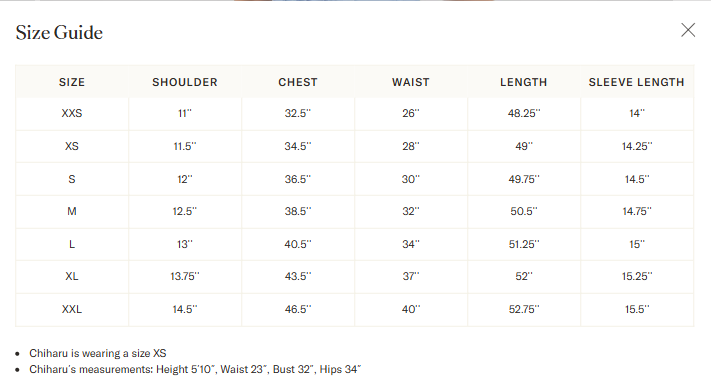Click the Size Guide heading
Image resolution: width=711 pixels, height=388 pixels.
[x=59, y=33]
